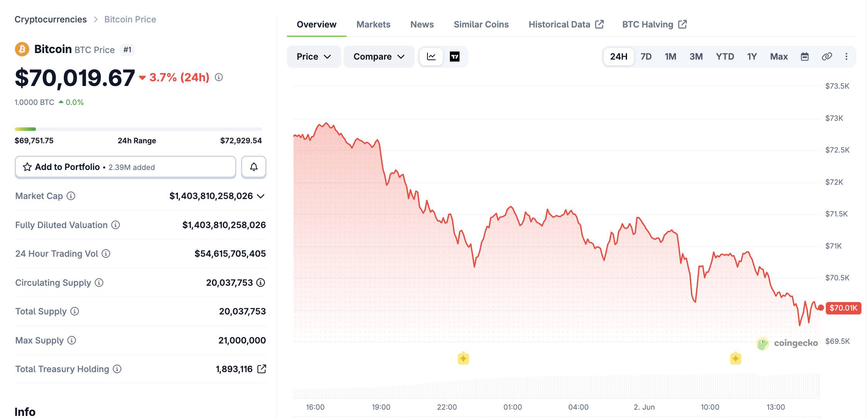The width and height of the screenshot is (868, 419).
Task: Switch to the Markets tab
Action: 373,24
